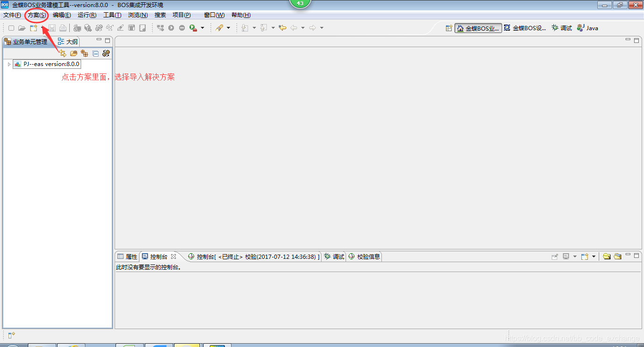Open the flashlight search dropdown arrow
This screenshot has width=644, height=347.
[x=229, y=28]
